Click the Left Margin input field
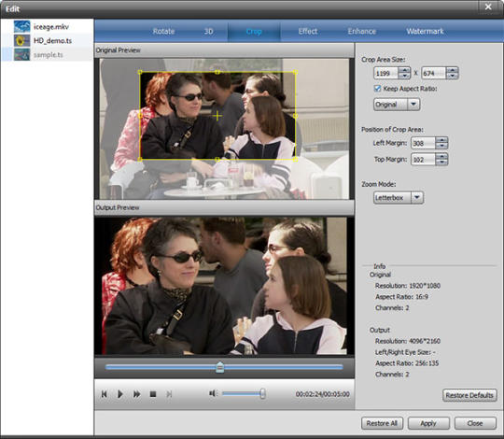 [x=424, y=143]
